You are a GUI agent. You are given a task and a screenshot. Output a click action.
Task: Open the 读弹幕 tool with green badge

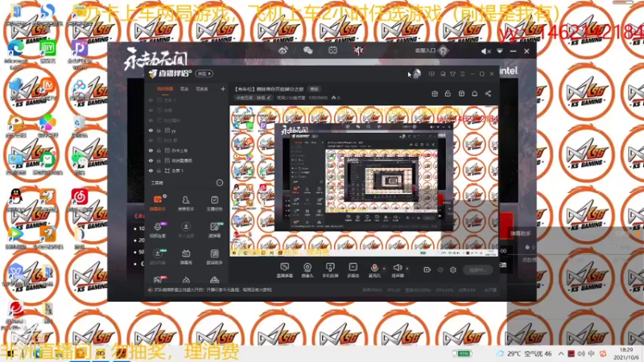tap(214, 230)
